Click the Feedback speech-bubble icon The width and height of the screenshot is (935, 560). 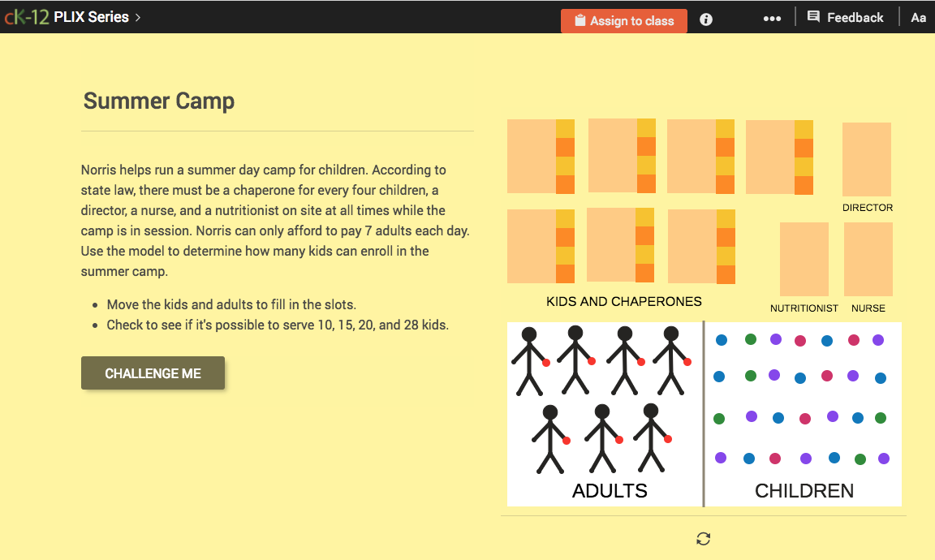[812, 16]
